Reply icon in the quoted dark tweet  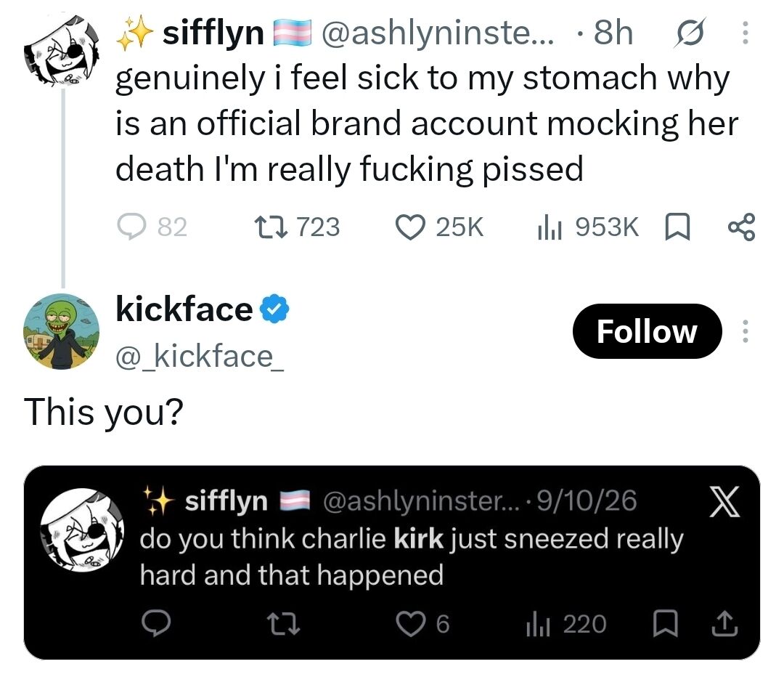tap(156, 624)
